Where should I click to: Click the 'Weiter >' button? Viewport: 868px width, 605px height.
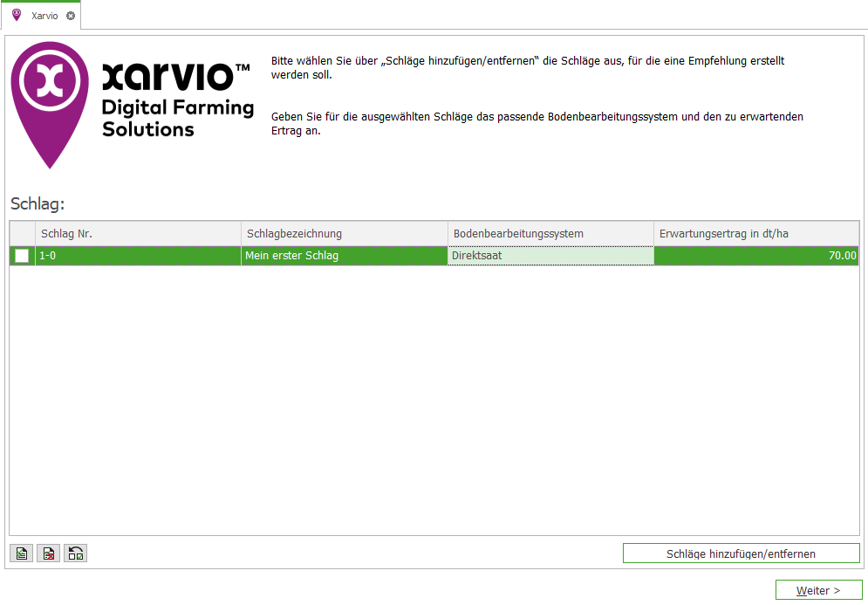click(x=817, y=590)
